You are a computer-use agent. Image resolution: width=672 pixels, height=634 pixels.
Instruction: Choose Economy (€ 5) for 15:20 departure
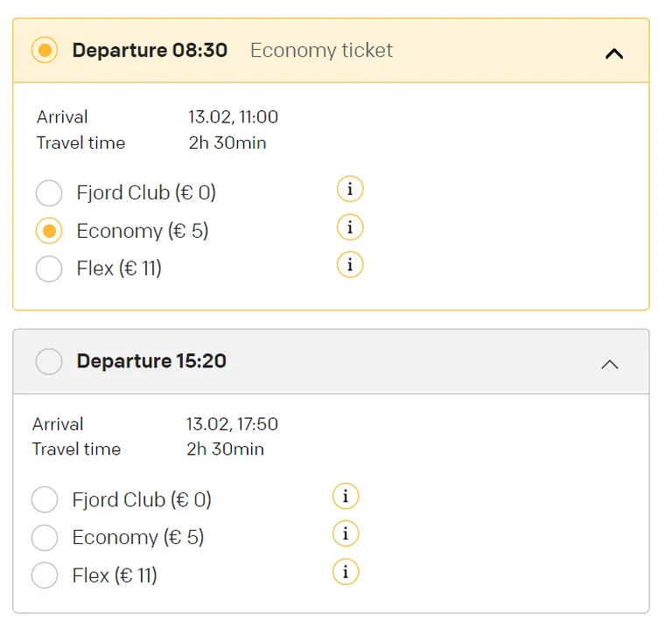tap(45, 538)
